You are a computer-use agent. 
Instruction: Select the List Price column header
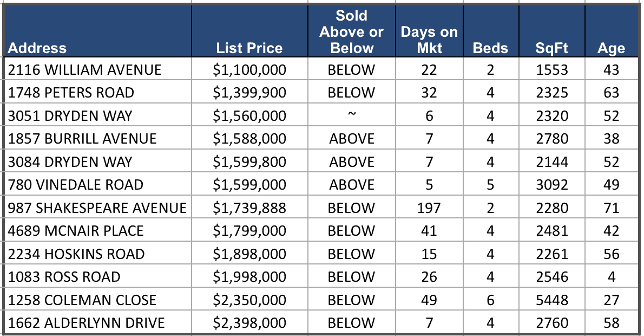(x=249, y=48)
